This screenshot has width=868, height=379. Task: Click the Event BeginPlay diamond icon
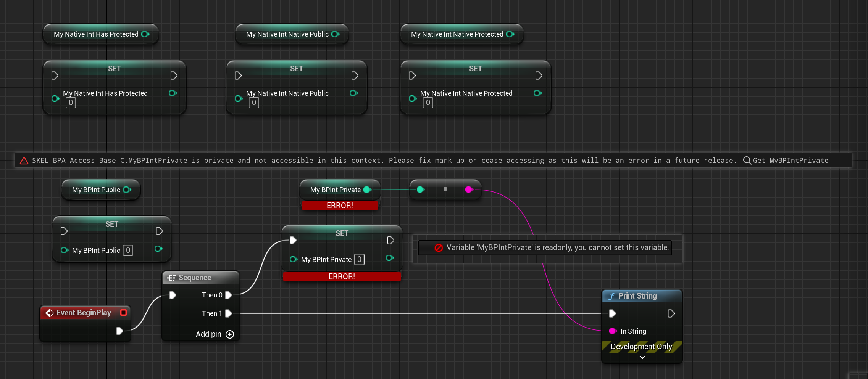(x=50, y=313)
